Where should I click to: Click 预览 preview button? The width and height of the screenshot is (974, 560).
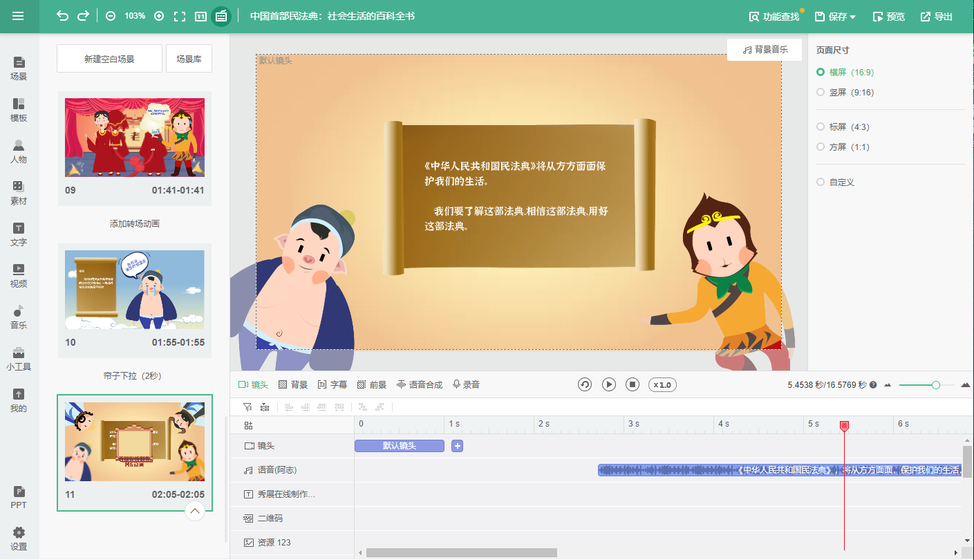(889, 17)
